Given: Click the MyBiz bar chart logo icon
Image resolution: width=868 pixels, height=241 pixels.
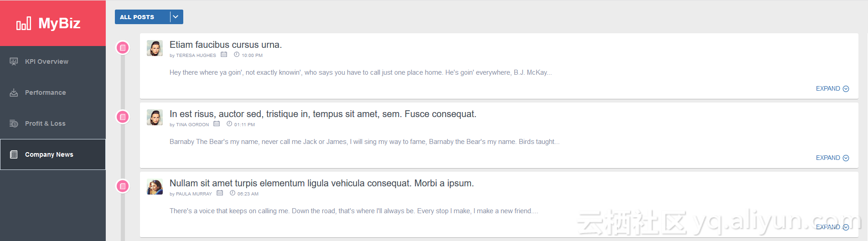Looking at the screenshot, I should pyautogui.click(x=24, y=23).
